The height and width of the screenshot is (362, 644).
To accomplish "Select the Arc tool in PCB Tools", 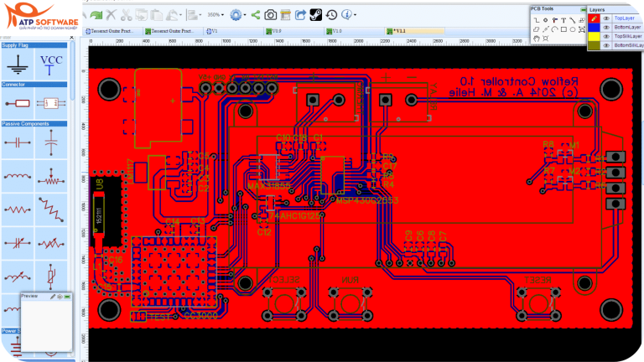I will pyautogui.click(x=554, y=29).
